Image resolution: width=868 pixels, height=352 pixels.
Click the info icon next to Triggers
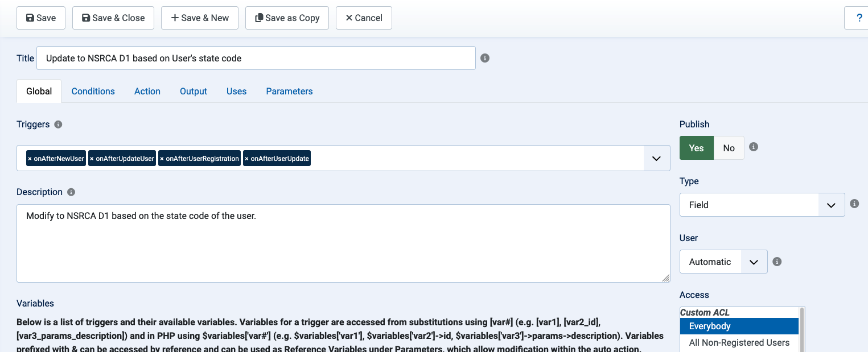coord(58,124)
